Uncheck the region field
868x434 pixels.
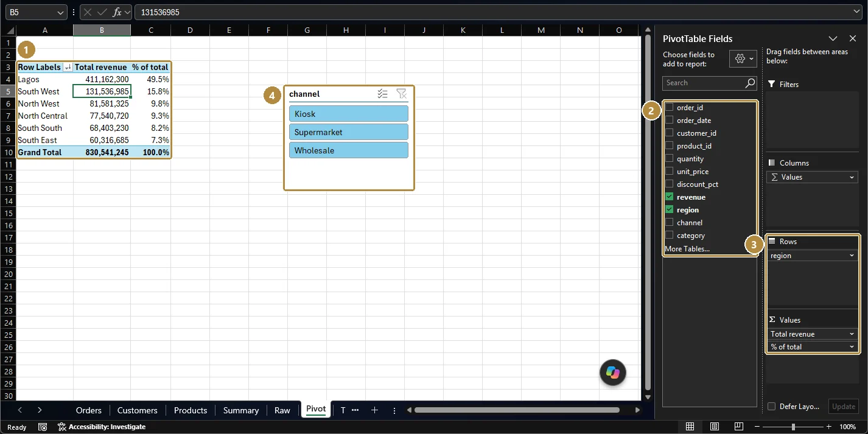pyautogui.click(x=669, y=209)
